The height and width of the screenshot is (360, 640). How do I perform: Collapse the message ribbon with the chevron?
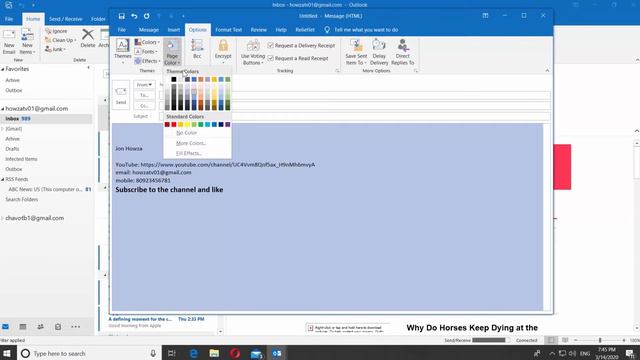tap(547, 71)
